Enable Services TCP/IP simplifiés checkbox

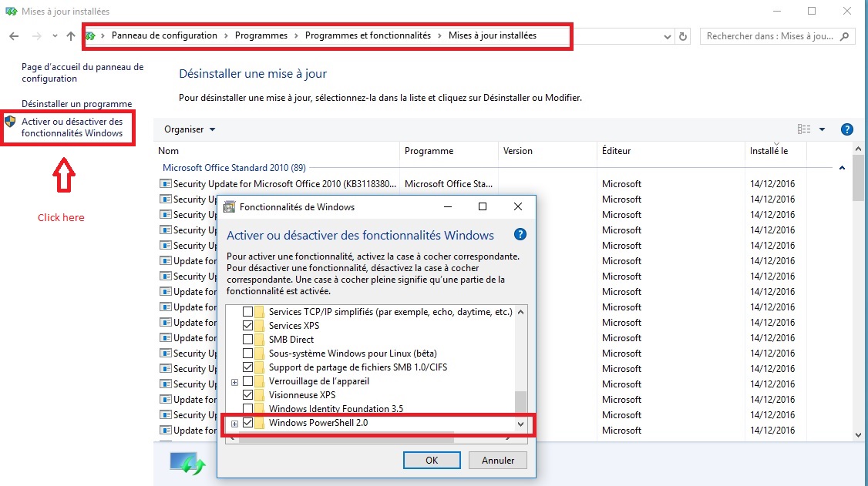click(x=247, y=312)
